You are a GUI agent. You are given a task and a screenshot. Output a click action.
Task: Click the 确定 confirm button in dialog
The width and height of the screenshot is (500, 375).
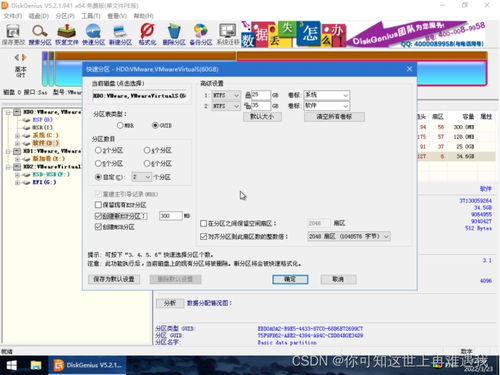290,279
